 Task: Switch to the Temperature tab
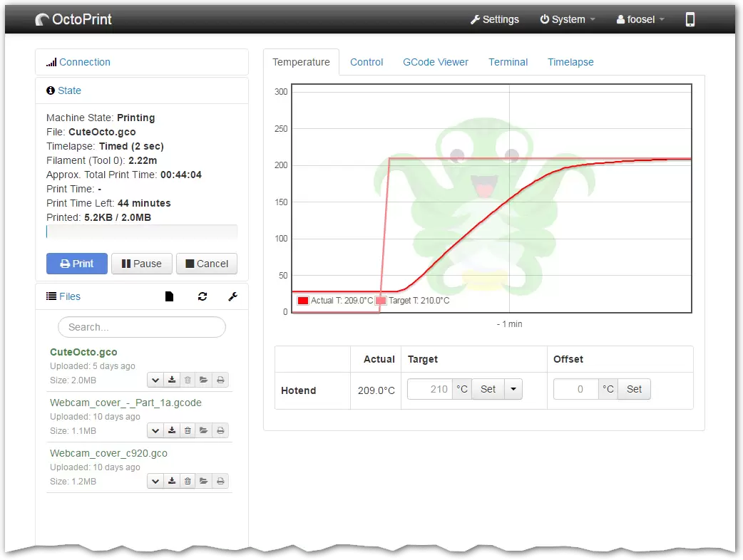(301, 62)
